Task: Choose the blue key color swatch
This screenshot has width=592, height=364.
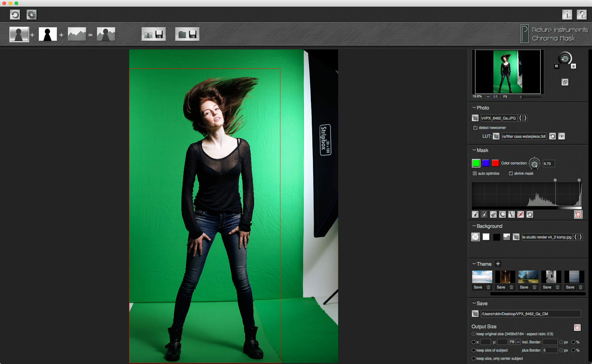Action: pos(486,163)
